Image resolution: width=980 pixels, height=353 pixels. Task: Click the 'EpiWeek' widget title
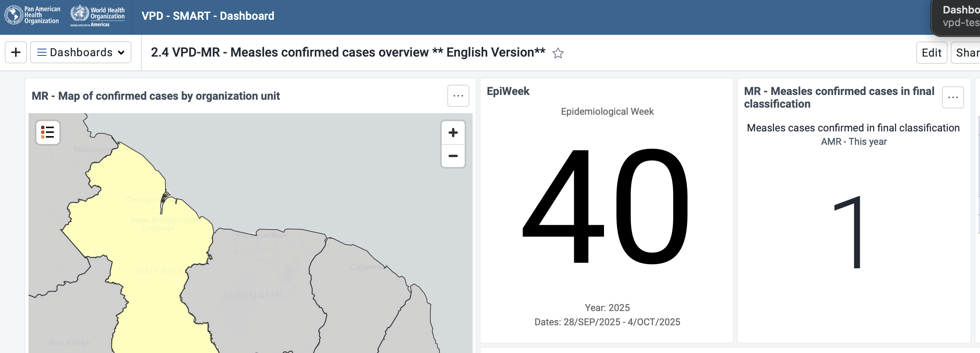point(508,91)
